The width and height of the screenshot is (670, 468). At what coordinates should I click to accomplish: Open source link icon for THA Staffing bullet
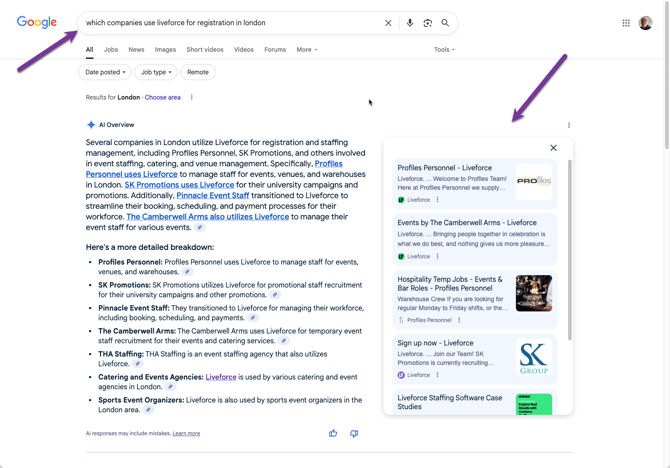(137, 364)
